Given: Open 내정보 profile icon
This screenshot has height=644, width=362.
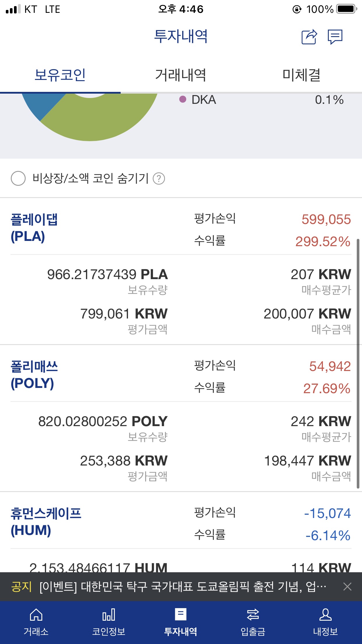Looking at the screenshot, I should point(325,615).
